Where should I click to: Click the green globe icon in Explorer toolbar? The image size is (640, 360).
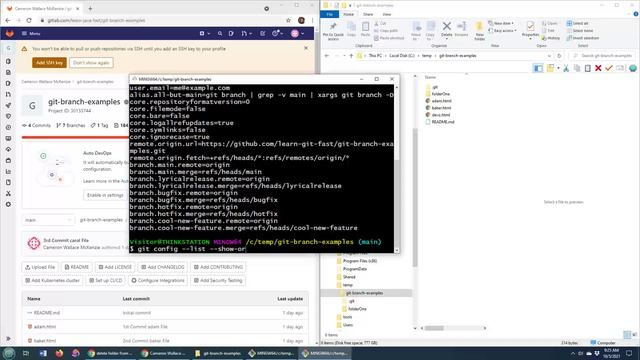coord(633,68)
